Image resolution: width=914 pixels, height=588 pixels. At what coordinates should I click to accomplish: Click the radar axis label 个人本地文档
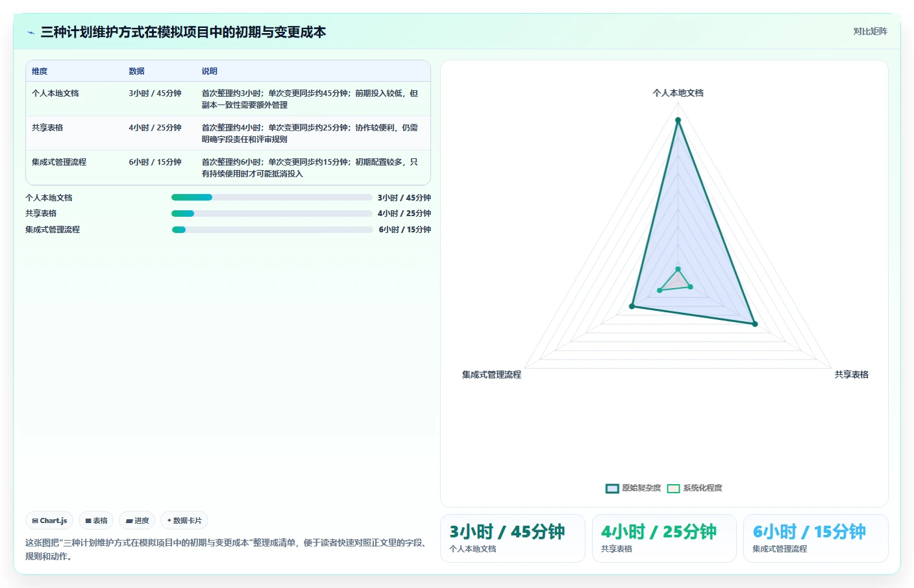pyautogui.click(x=678, y=93)
